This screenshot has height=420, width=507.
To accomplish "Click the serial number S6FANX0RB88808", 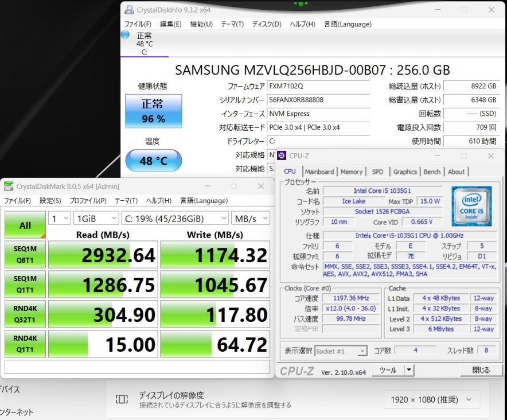I will (x=318, y=100).
